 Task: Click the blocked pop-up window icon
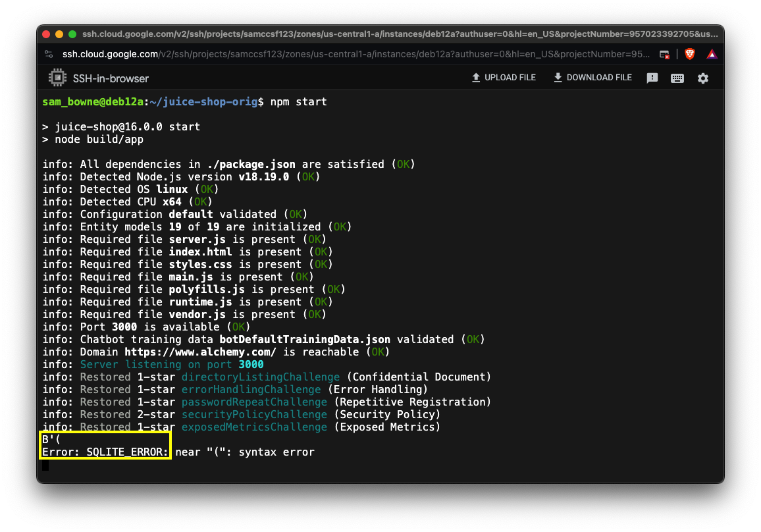[x=664, y=55]
